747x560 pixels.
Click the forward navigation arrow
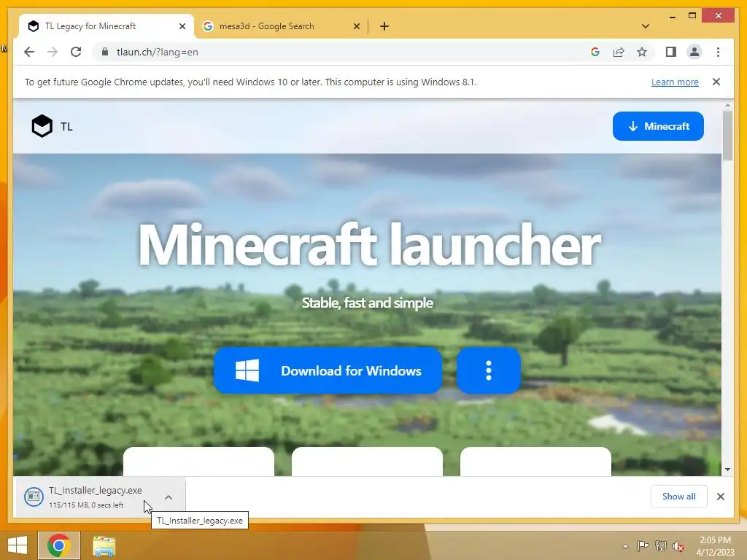coord(53,52)
